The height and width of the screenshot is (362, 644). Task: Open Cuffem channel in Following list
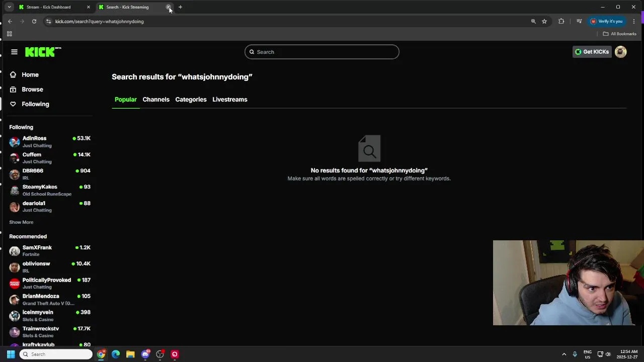(x=50, y=158)
